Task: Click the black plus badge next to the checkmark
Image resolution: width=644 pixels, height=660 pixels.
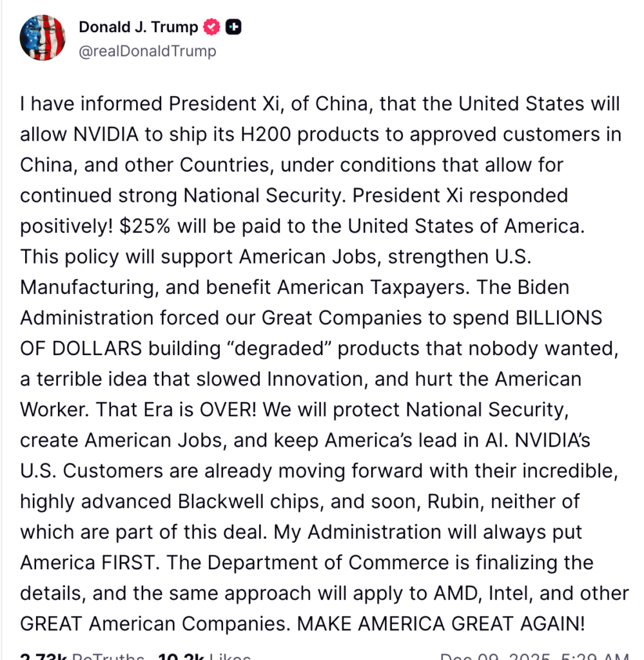Action: [233, 27]
